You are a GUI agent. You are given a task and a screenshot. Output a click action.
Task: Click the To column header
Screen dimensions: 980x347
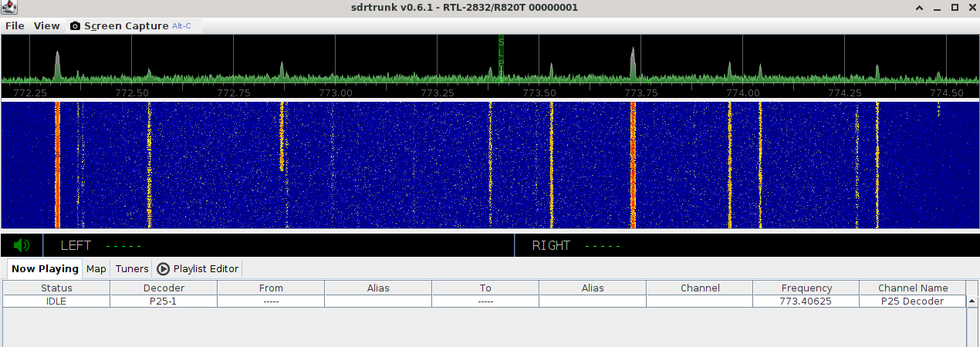pos(485,288)
